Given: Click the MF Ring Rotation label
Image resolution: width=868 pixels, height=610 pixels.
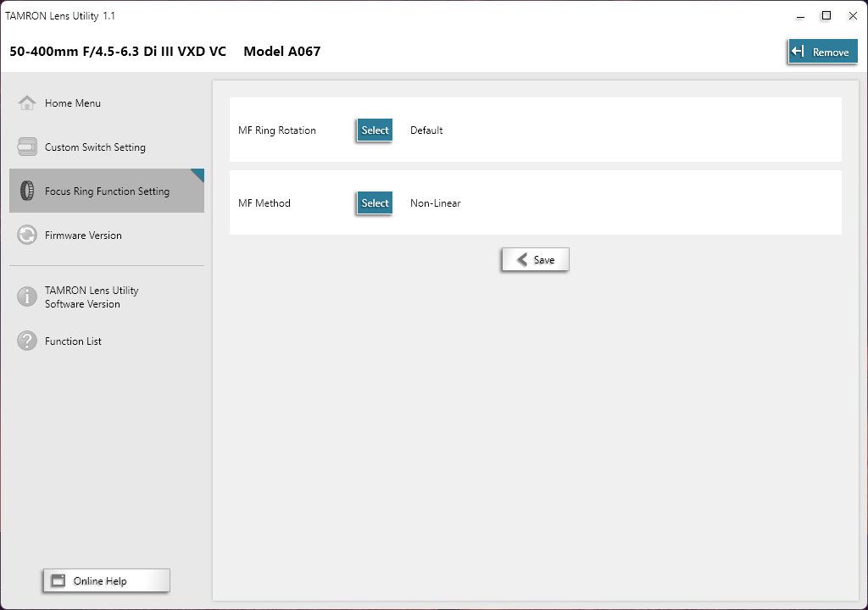Looking at the screenshot, I should pyautogui.click(x=277, y=130).
